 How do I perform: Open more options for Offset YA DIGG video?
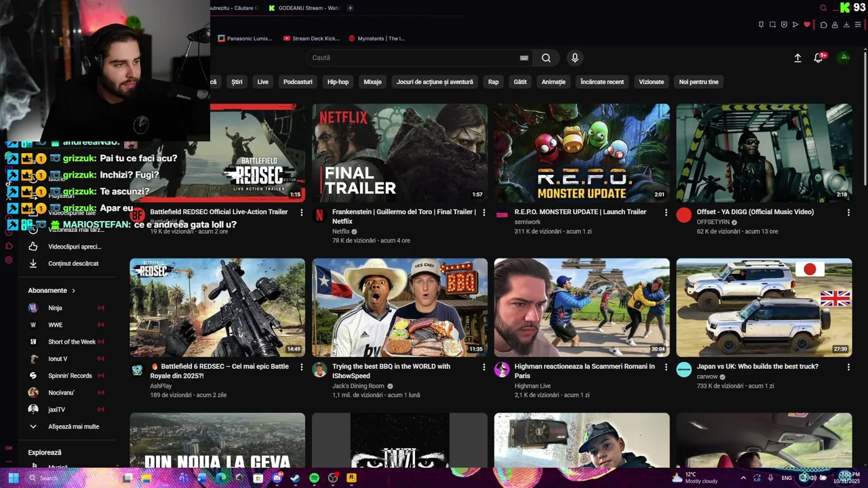click(x=848, y=212)
